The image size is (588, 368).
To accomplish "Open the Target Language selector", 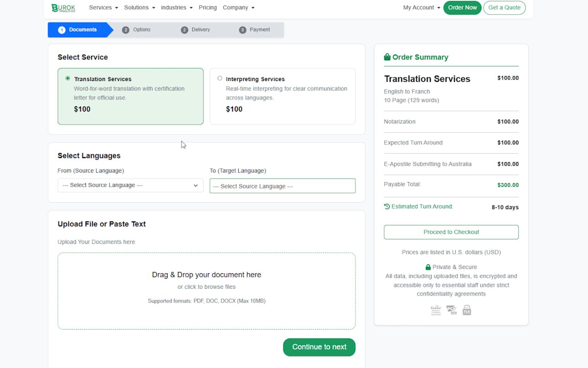I will (282, 186).
